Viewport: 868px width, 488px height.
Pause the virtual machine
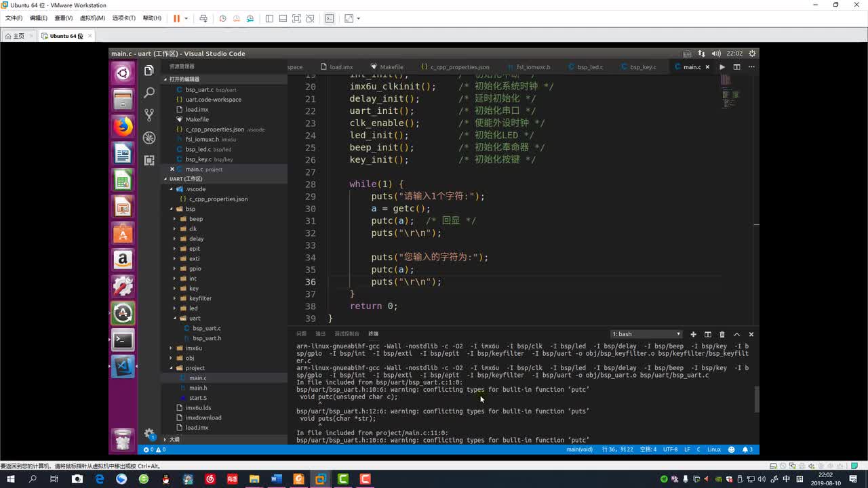tap(176, 18)
